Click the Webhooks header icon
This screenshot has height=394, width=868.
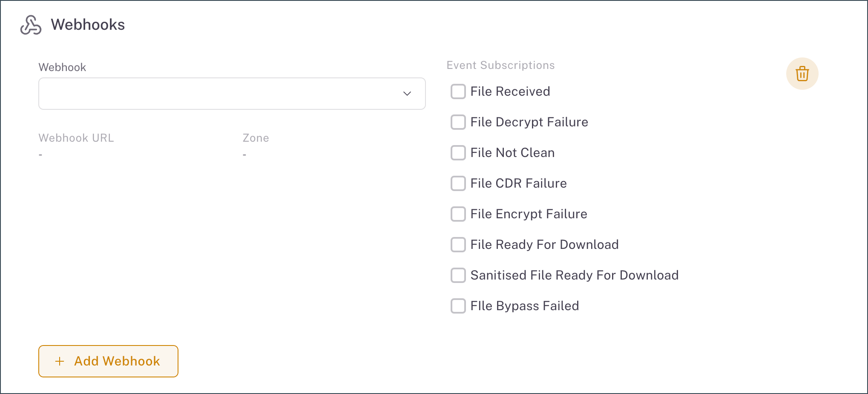tap(31, 25)
